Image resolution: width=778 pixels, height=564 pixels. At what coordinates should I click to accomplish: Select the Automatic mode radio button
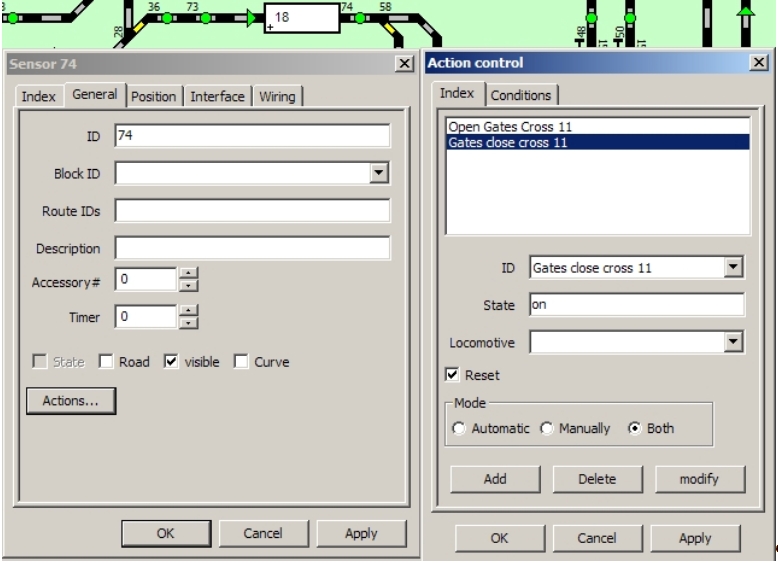click(x=459, y=428)
